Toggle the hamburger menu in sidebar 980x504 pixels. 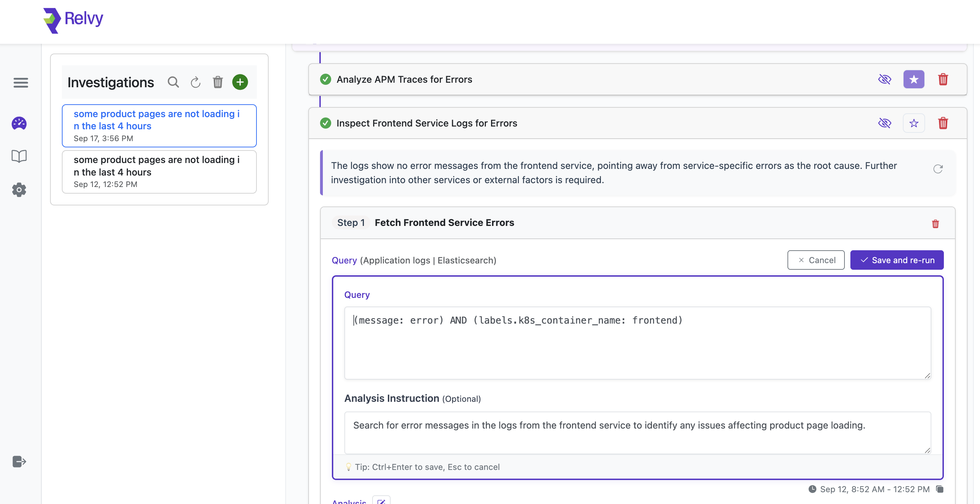[x=21, y=82]
